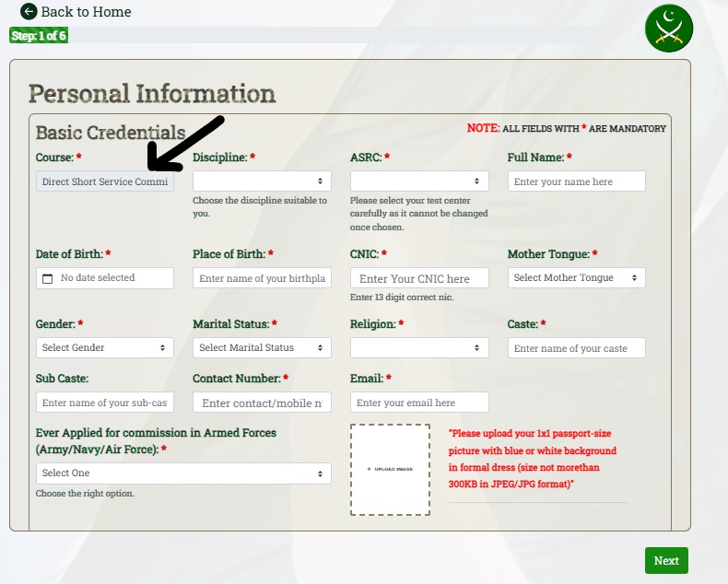The height and width of the screenshot is (584, 728).
Task: Click the Step 1 of 6 progress indicator
Action: click(39, 35)
